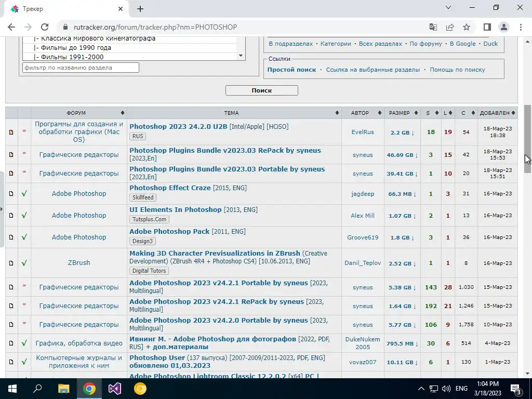Click the document icon in Photoshop Effect Craze row
This screenshot has width=532, height=399.
[x=11, y=193]
